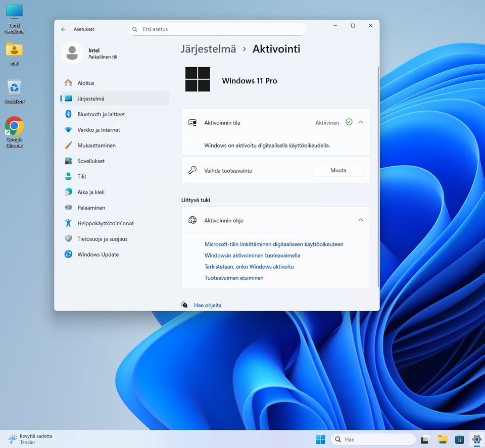Image resolution: width=485 pixels, height=448 pixels.
Task: Collapse the Aktivoinnin tila section
Action: [x=361, y=122]
